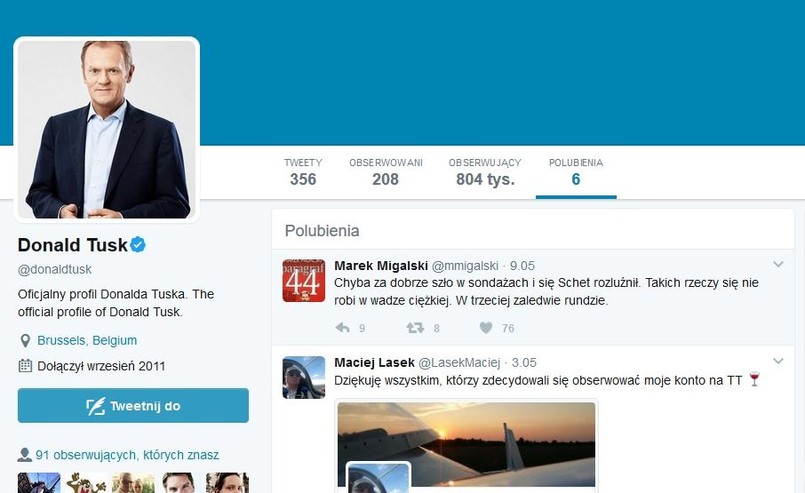Click the first follower avatar under 91 obserwujących
Viewport: 805px width, 493px height.
[39, 483]
